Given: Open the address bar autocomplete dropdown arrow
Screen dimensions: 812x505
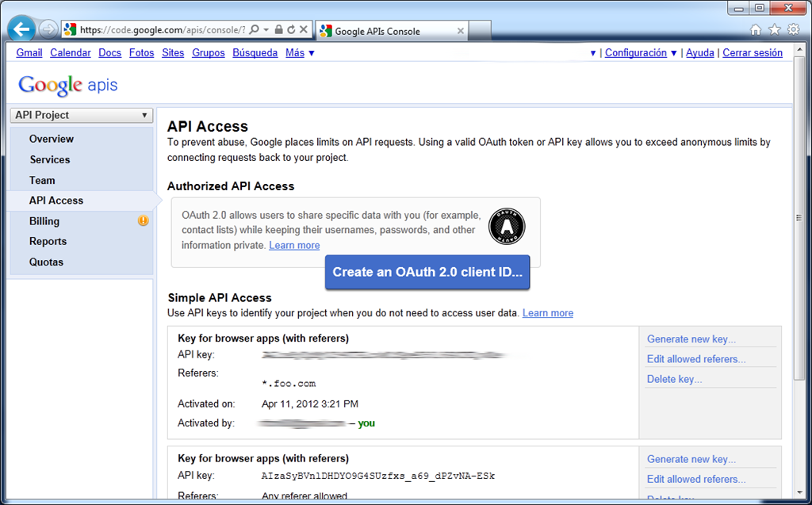Looking at the screenshot, I should click(266, 29).
